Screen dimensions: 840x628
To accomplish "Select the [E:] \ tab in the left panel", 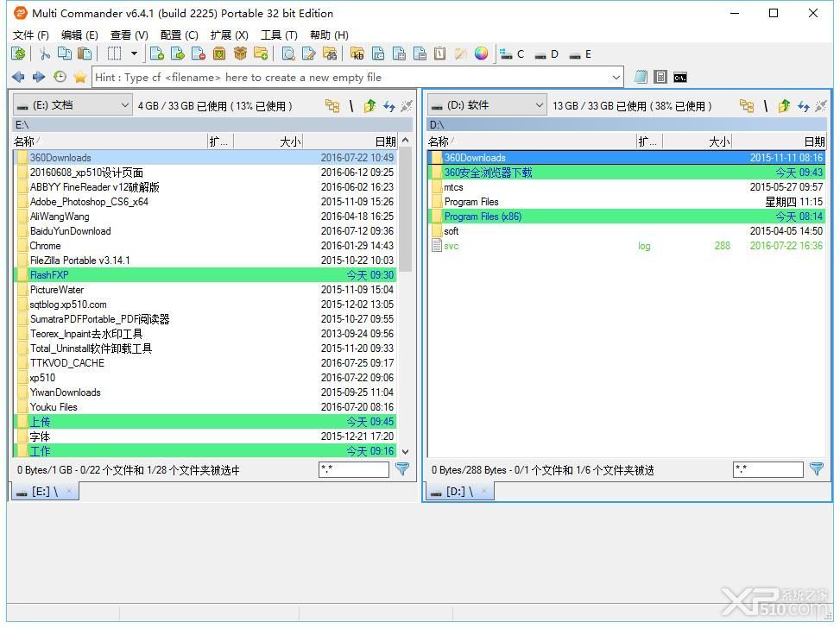I will click(x=45, y=491).
